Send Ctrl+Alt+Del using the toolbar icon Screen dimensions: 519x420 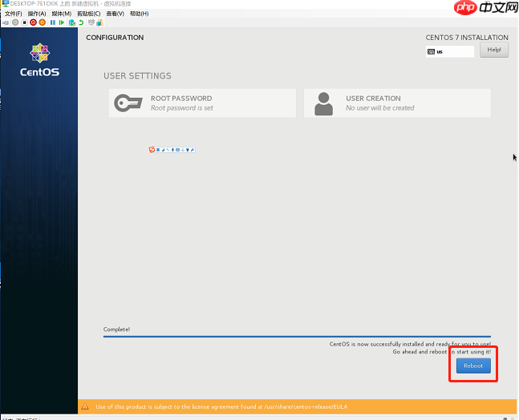[6, 22]
